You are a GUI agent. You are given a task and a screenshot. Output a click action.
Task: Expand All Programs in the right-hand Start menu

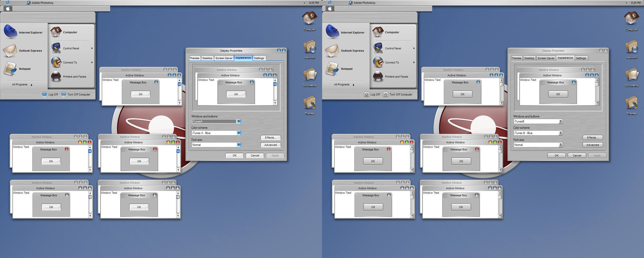[344, 85]
